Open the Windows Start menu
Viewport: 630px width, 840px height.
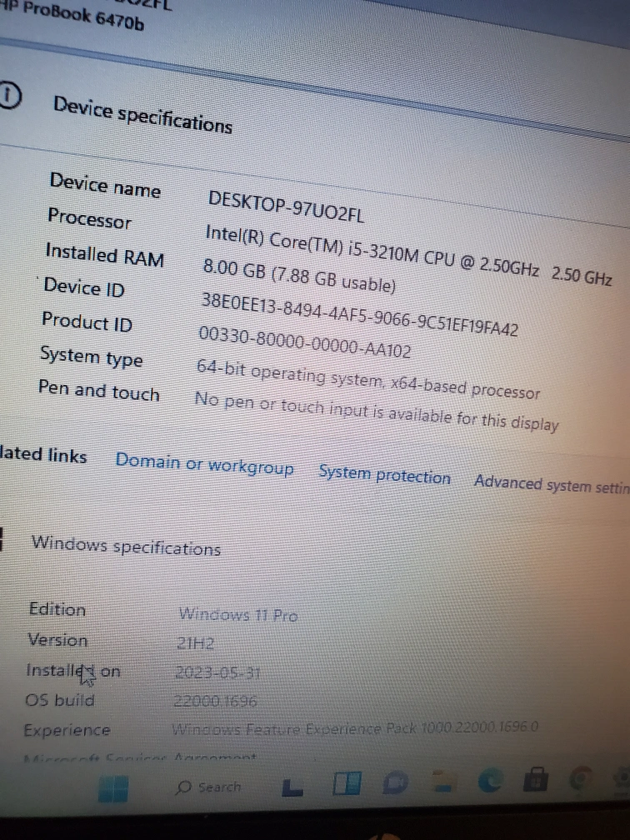(x=113, y=789)
